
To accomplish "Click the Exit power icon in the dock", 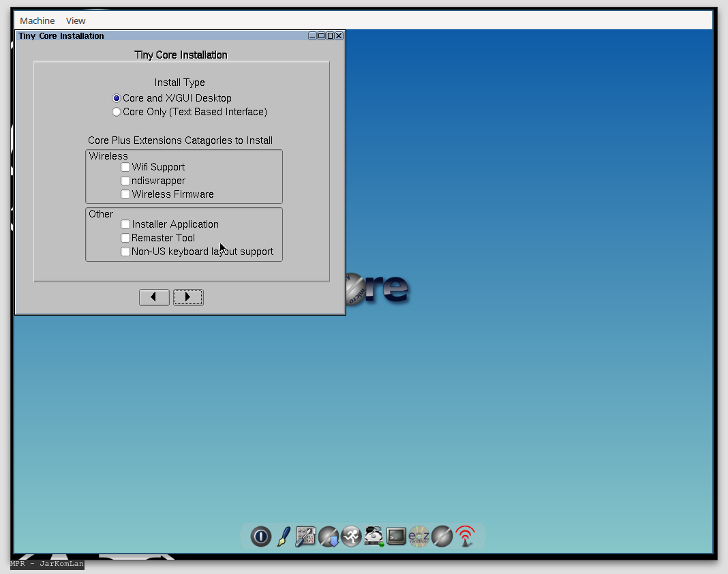I will click(x=260, y=537).
